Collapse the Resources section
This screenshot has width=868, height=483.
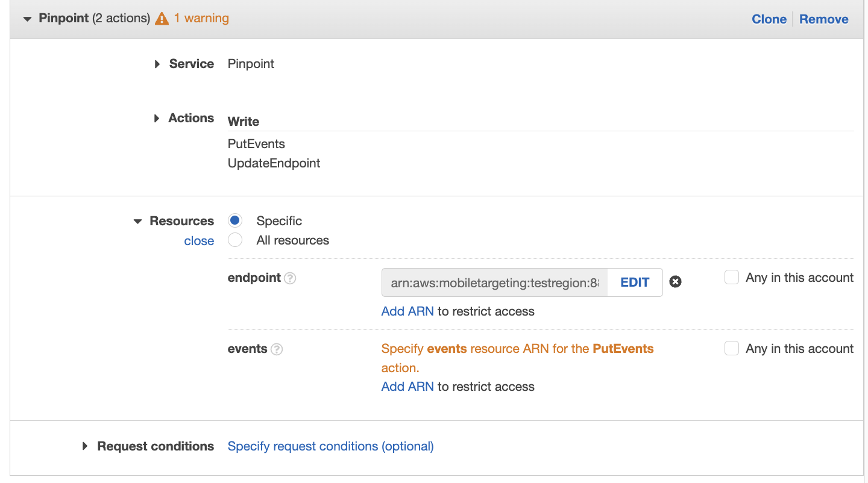point(137,221)
